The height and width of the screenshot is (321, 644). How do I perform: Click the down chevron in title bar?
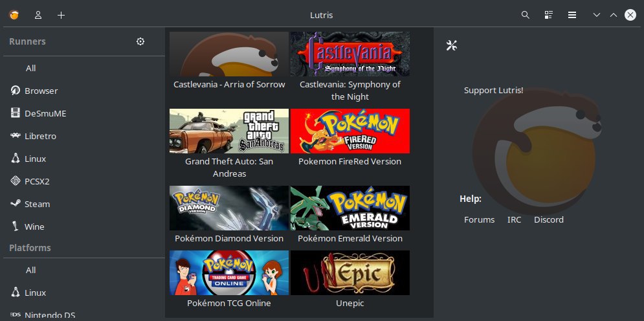[597, 15]
